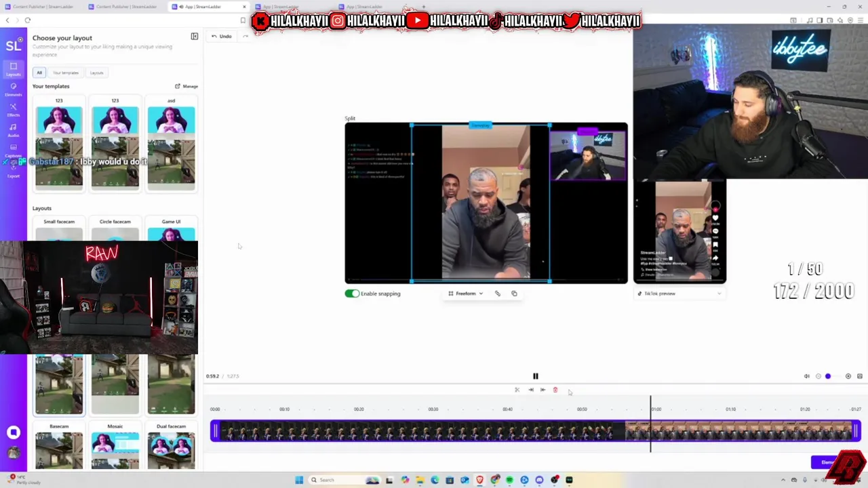
Task: Pick the Game UI layout
Action: click(x=171, y=230)
